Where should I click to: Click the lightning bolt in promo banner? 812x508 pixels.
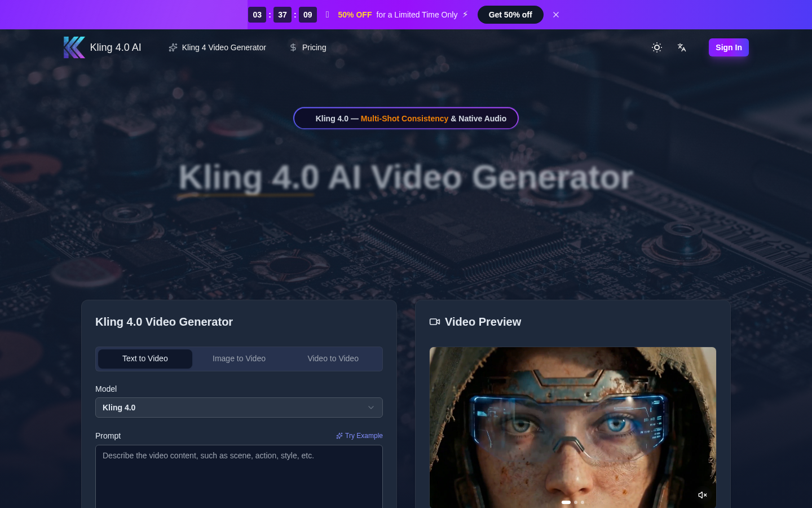(465, 15)
